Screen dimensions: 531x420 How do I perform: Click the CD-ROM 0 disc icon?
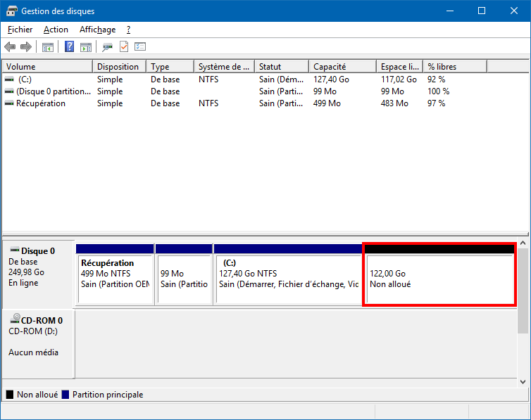click(x=15, y=318)
